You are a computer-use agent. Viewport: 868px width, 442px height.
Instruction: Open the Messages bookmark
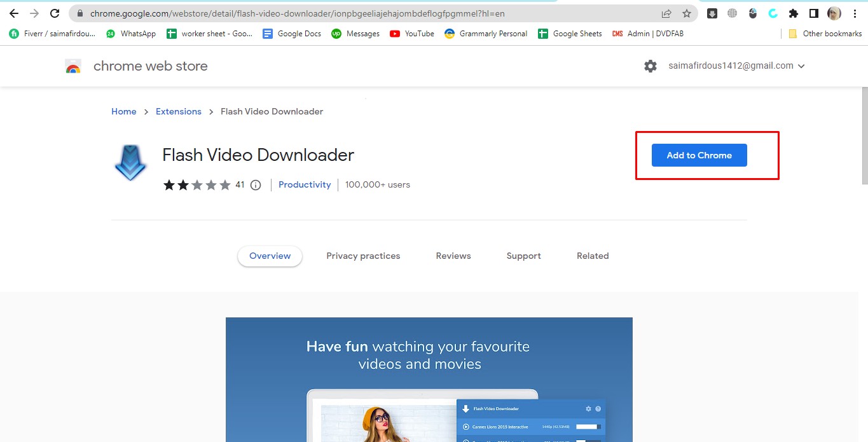(x=355, y=34)
